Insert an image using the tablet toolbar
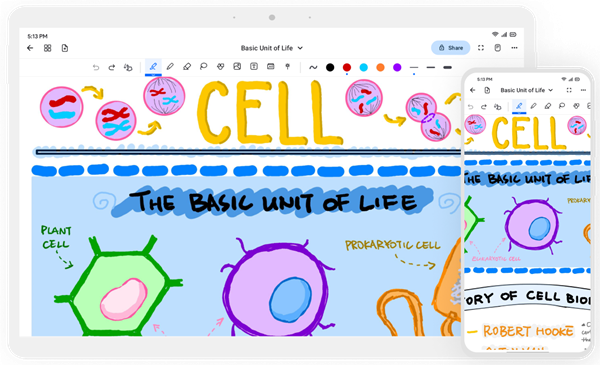Viewport: 600px width, 365px height. tap(237, 67)
